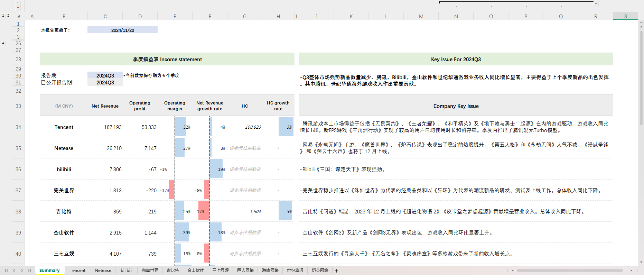
Task: Select the bilibili company name cell
Action: tap(64, 169)
